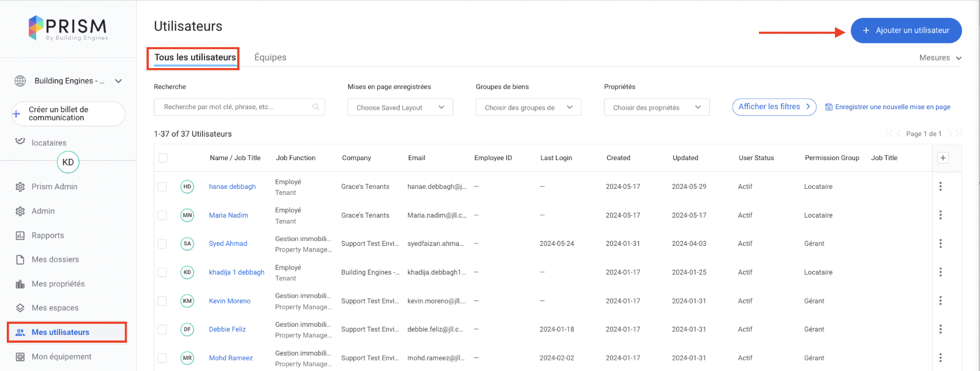Select the Kevin Moreno row checkbox
Screen dimensions: 980x371
click(x=162, y=301)
